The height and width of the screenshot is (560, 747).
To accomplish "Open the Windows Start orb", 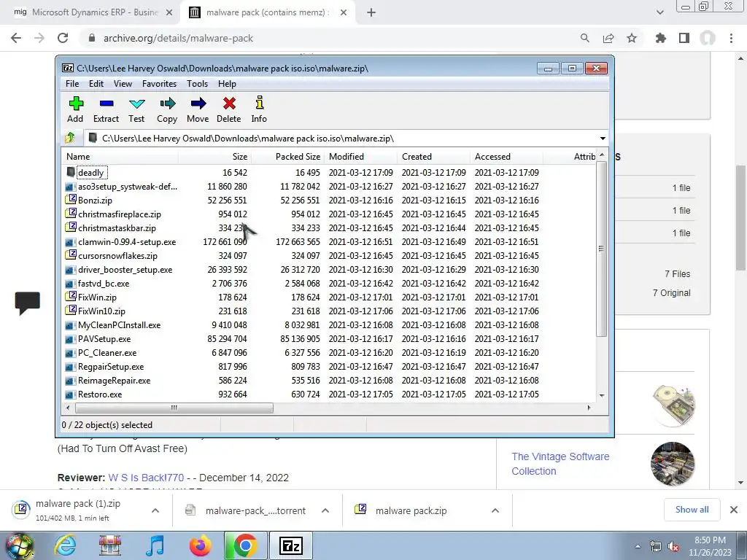I will point(20,547).
